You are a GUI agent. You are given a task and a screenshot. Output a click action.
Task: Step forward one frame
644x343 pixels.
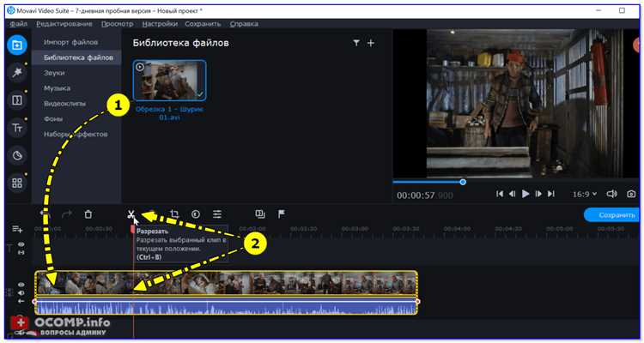tap(538, 194)
